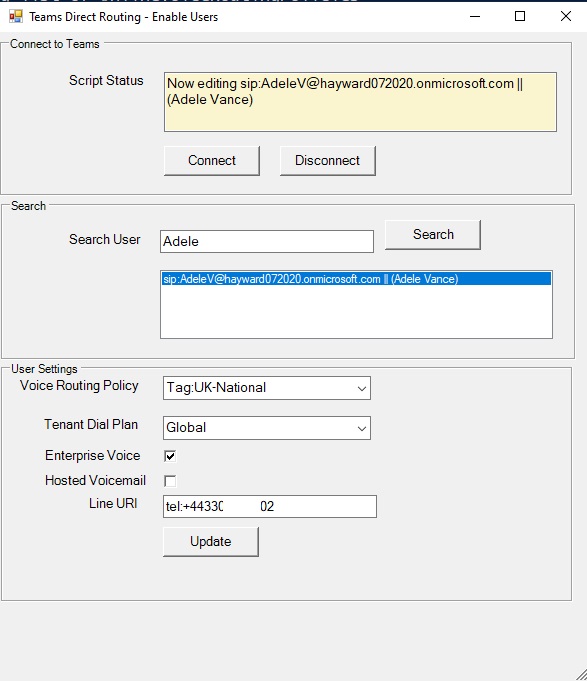Click the Voice Routing Policy label
This screenshot has height=681, width=587.
pyautogui.click(x=79, y=386)
